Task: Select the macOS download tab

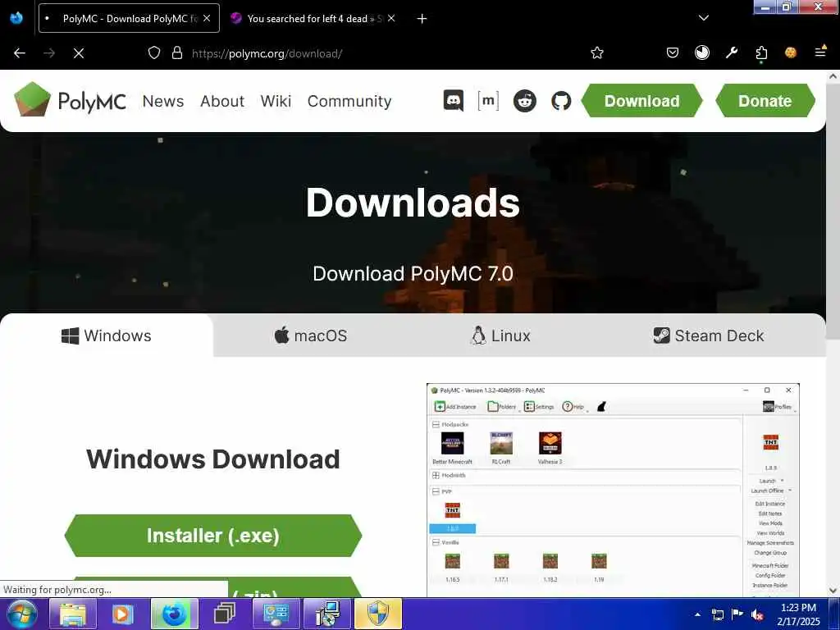Action: coord(311,336)
